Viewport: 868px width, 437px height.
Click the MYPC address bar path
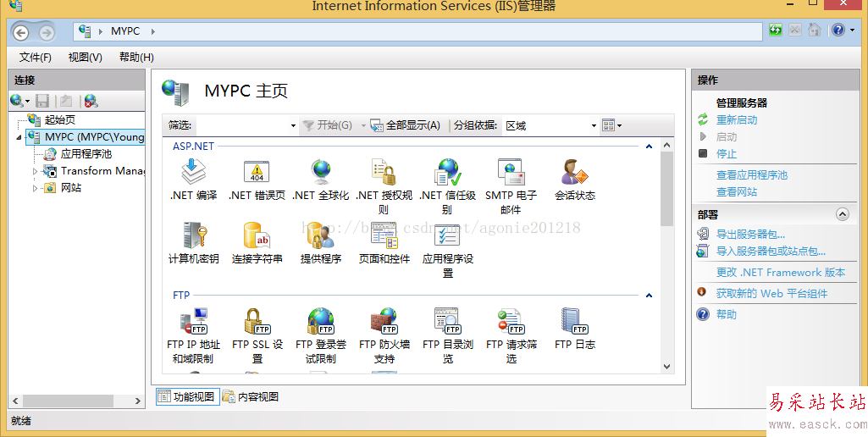125,31
